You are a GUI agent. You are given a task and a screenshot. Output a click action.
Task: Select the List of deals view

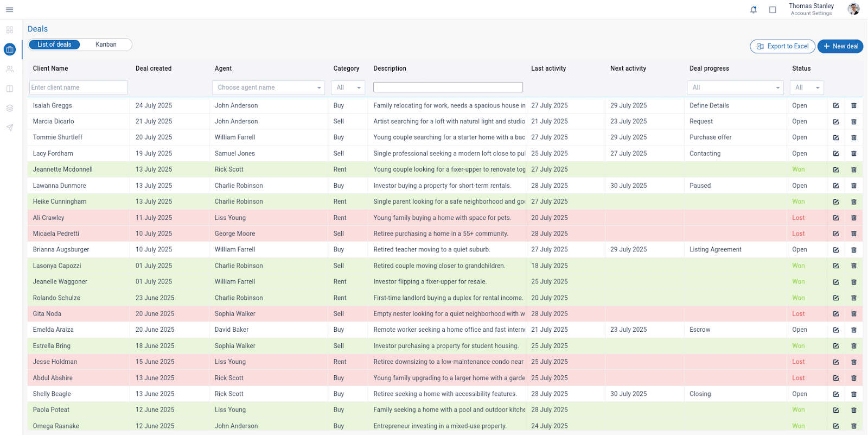(x=54, y=45)
